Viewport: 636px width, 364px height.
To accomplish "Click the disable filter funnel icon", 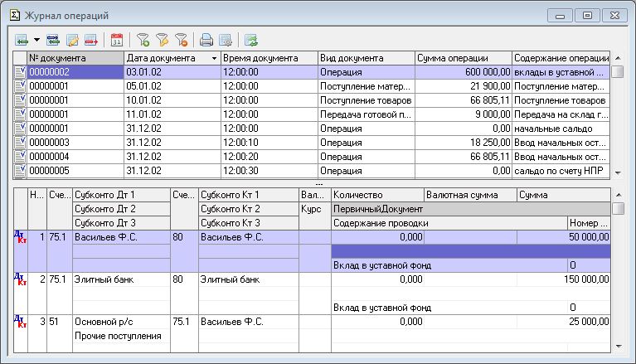I will click(180, 39).
